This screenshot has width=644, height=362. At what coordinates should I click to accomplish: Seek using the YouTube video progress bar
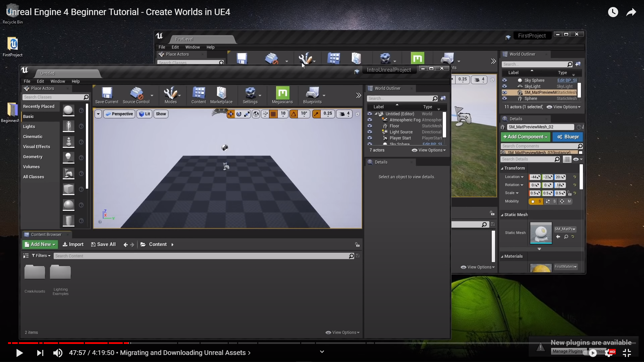click(x=235, y=343)
